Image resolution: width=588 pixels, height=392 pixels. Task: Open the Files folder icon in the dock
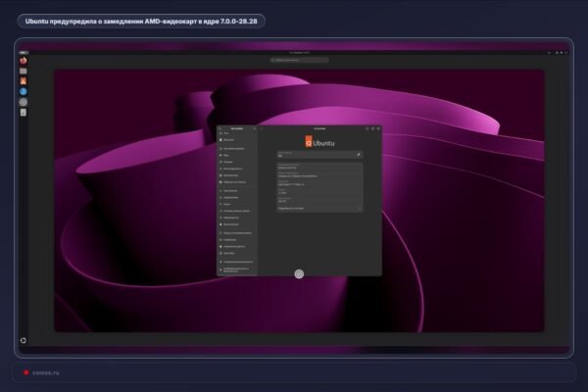(24, 71)
